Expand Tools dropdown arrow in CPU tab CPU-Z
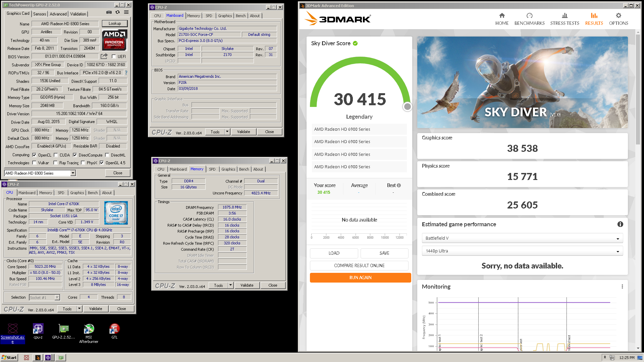The image size is (644, 362). [79, 309]
